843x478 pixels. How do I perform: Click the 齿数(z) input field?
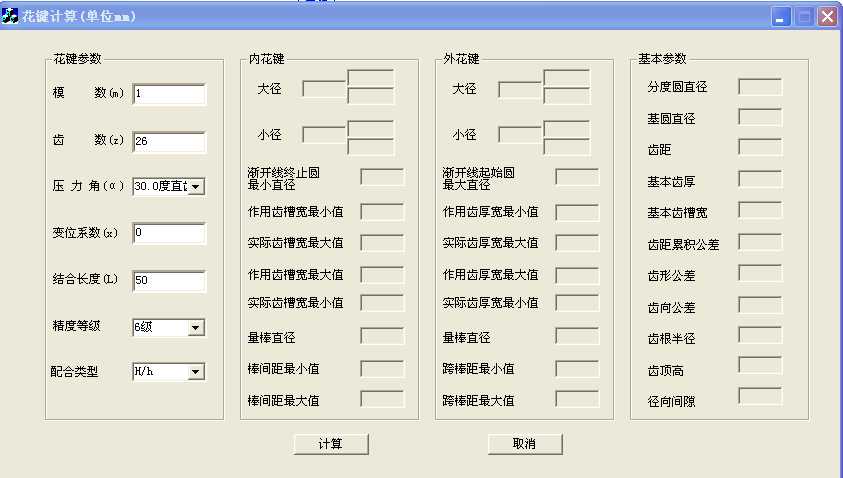[x=168, y=141]
